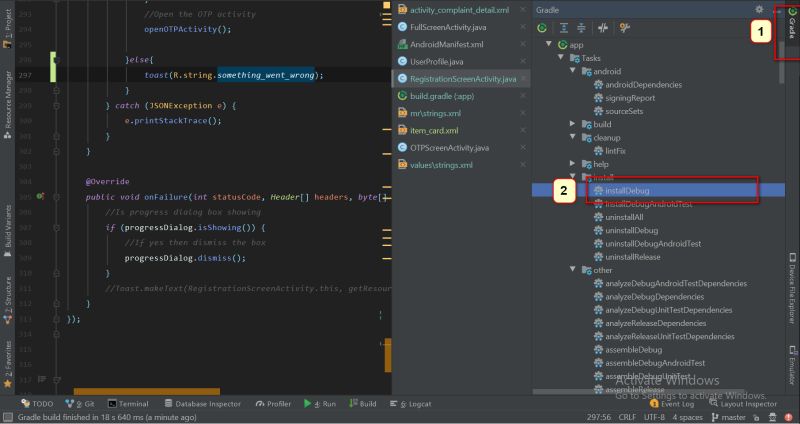This screenshot has height=424, width=800.
Task: Change CRLF line separator setting
Action: 627,417
